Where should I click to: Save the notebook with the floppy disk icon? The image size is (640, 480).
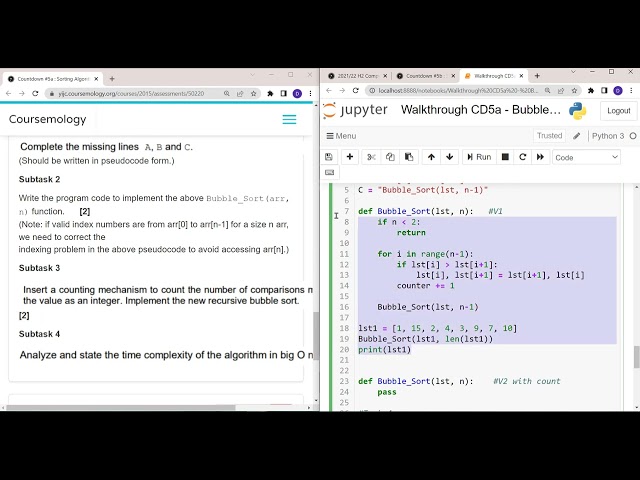coord(329,157)
